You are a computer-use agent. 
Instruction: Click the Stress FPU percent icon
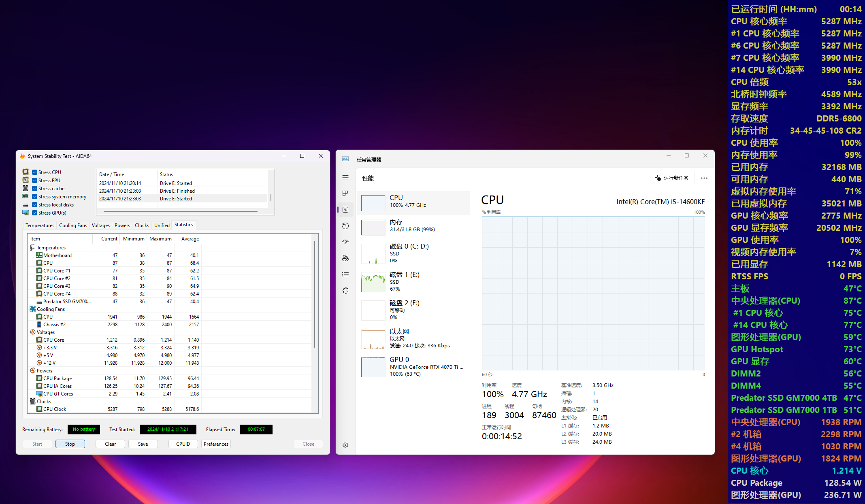coord(26,180)
